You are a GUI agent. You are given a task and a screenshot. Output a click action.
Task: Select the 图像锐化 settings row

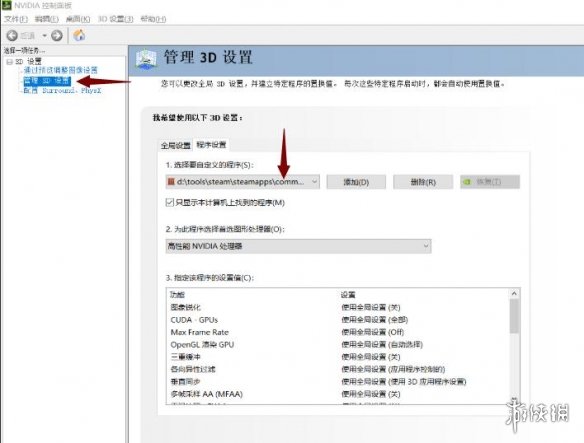click(338, 307)
